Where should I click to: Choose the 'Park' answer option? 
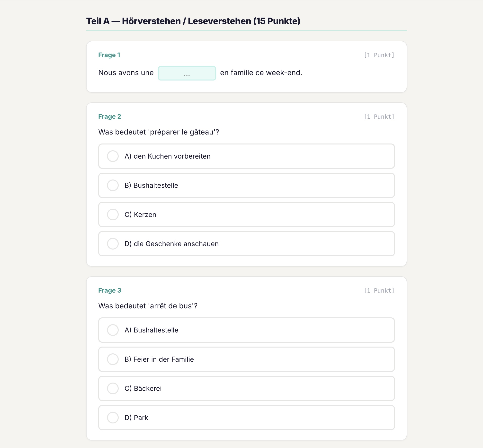pos(113,418)
